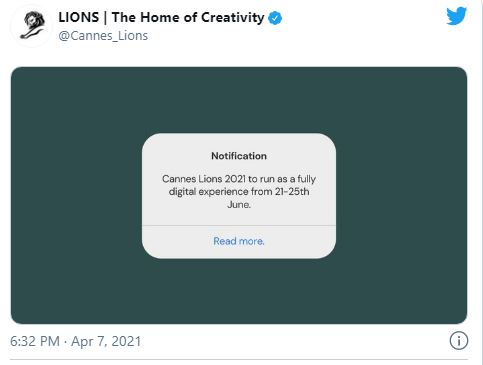Click the word 'June.' in the notification
The height and width of the screenshot is (365, 483).
point(239,204)
